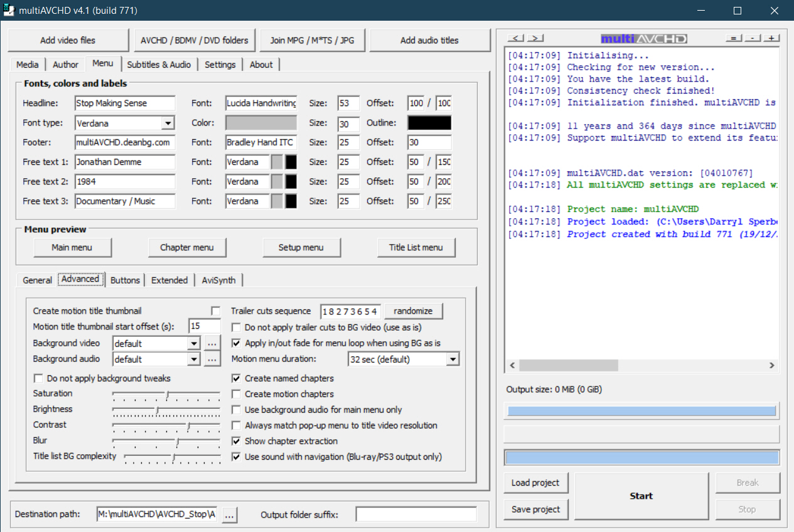Check Use background audio for main menu only
Viewport: 794px width, 532px height.
point(236,410)
